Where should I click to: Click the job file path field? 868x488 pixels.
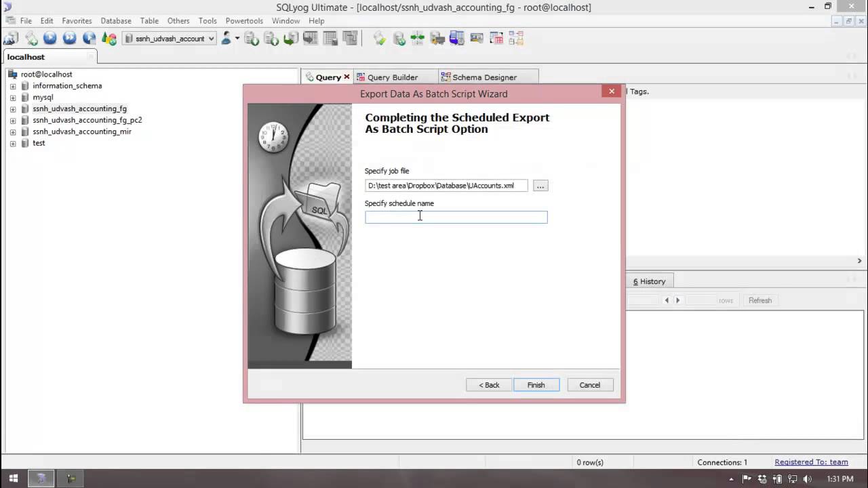tap(446, 186)
